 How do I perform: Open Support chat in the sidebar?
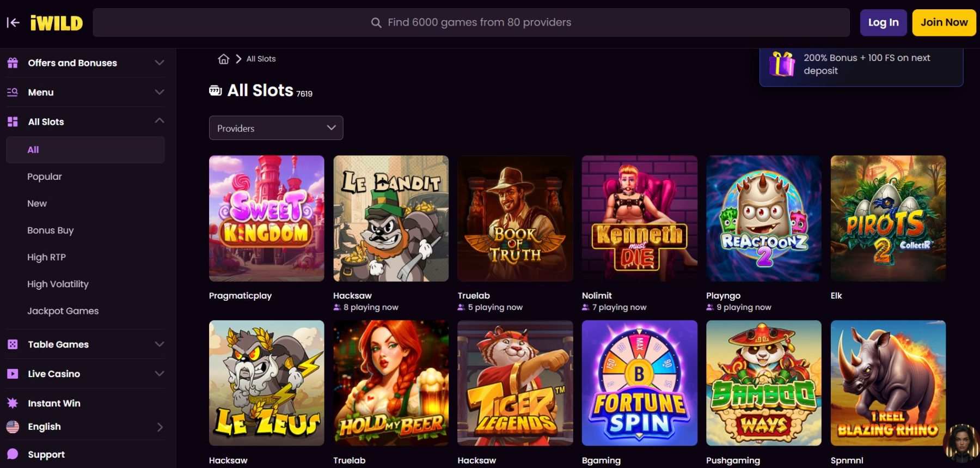point(46,454)
